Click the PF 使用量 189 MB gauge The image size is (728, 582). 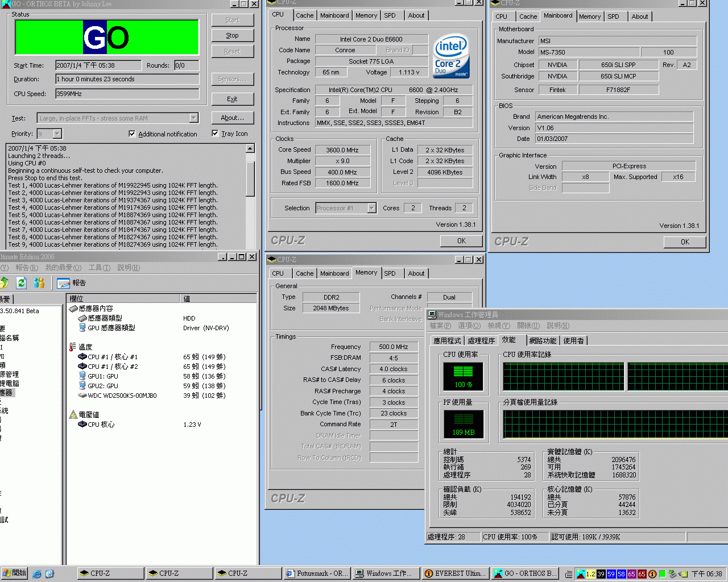(x=464, y=424)
